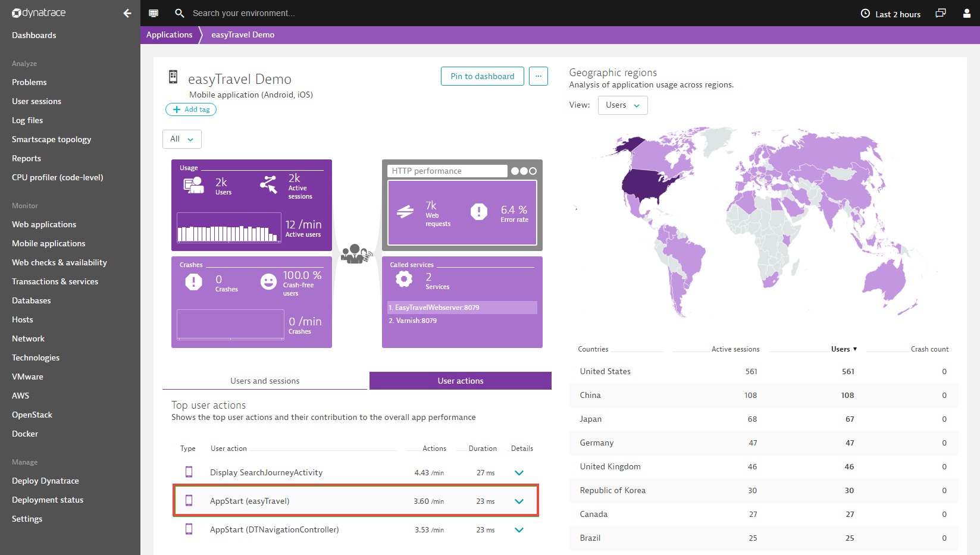Viewport: 980px width, 555px height.
Task: Click the mobile app icon beside easyTravel Demo
Action: [x=173, y=76]
